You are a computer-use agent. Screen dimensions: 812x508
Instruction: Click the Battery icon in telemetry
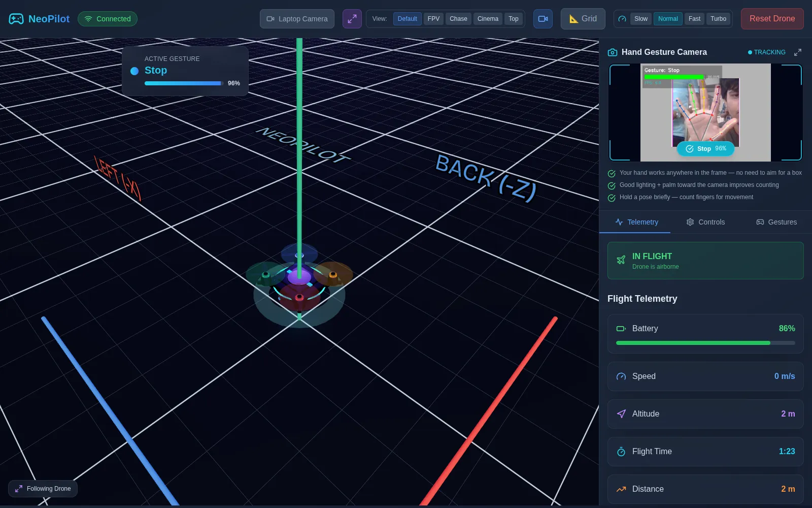tap(621, 329)
